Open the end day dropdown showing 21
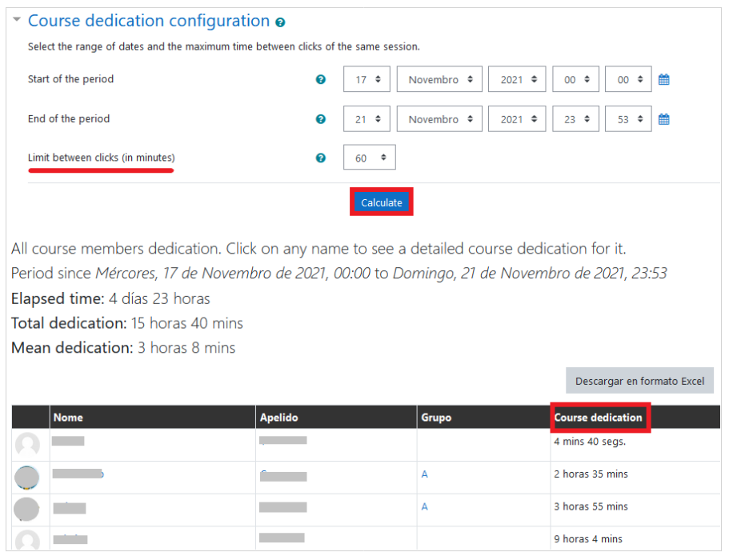The height and width of the screenshot is (560, 737). pyautogui.click(x=366, y=119)
